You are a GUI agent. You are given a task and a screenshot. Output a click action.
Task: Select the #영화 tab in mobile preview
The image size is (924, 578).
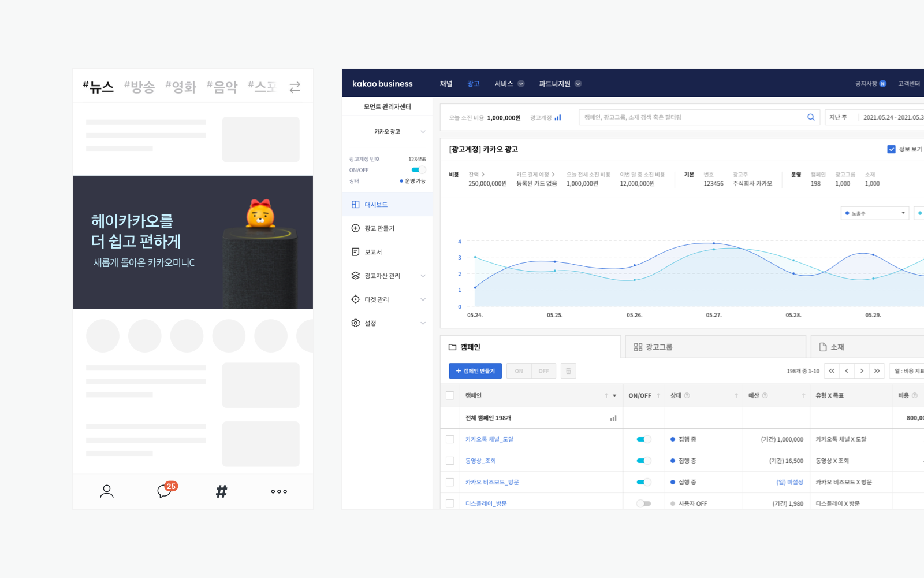(x=181, y=87)
